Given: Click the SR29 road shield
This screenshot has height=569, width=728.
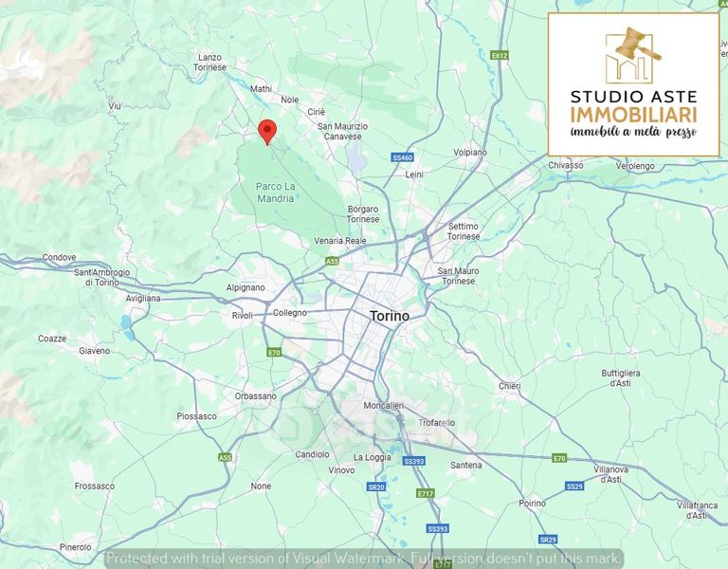Looking at the screenshot, I should click(548, 540).
